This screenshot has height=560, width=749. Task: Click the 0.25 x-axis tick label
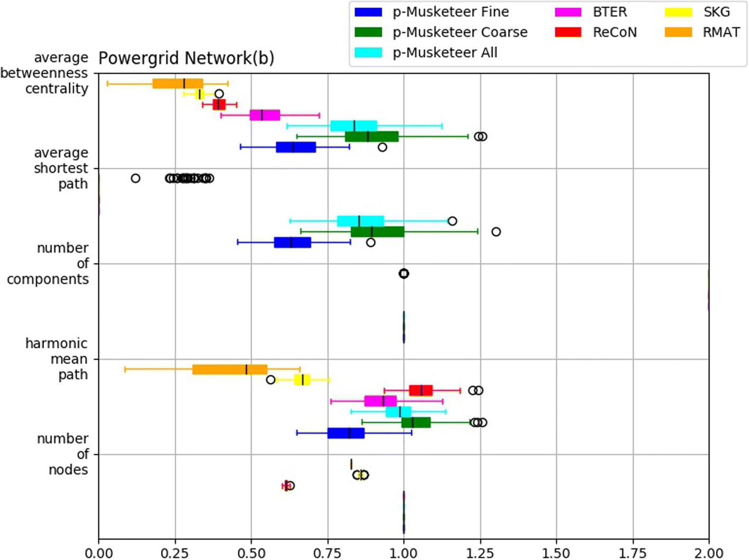pos(175,553)
